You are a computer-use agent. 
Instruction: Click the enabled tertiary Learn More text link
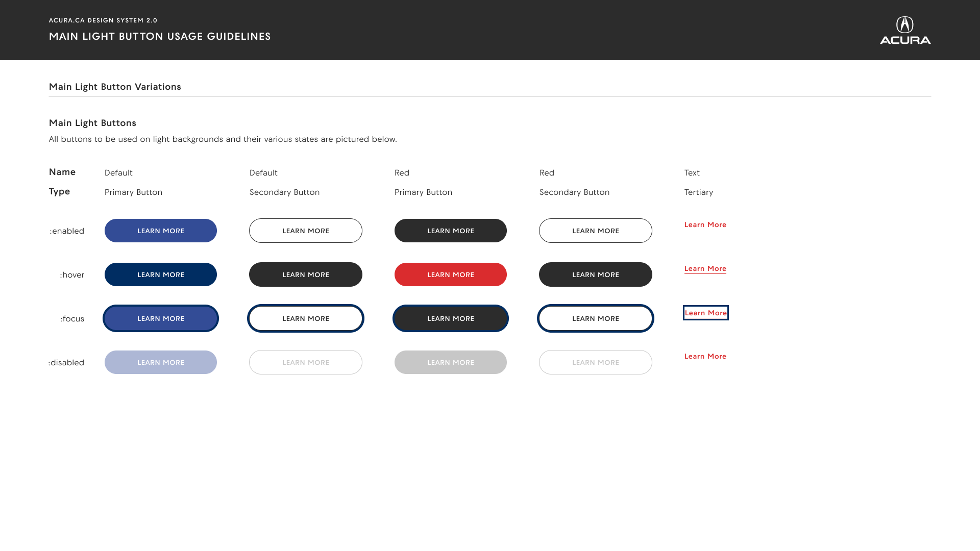pos(705,224)
